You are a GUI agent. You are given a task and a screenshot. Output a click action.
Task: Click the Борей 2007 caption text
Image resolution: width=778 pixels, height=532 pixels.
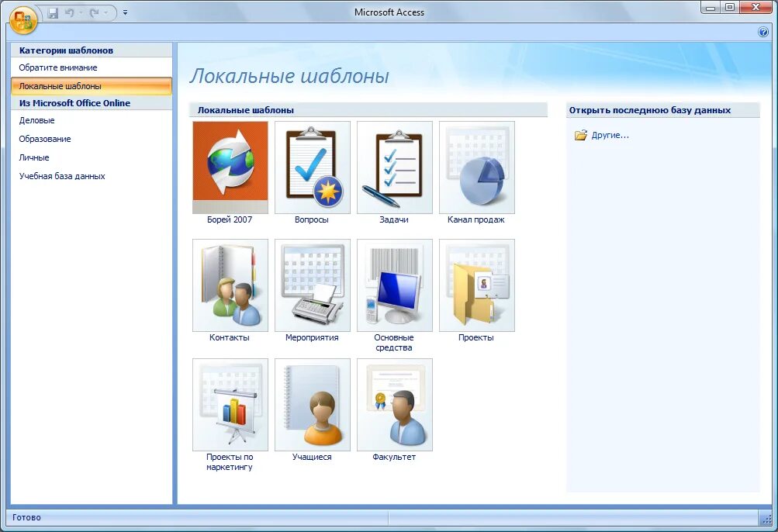[230, 219]
